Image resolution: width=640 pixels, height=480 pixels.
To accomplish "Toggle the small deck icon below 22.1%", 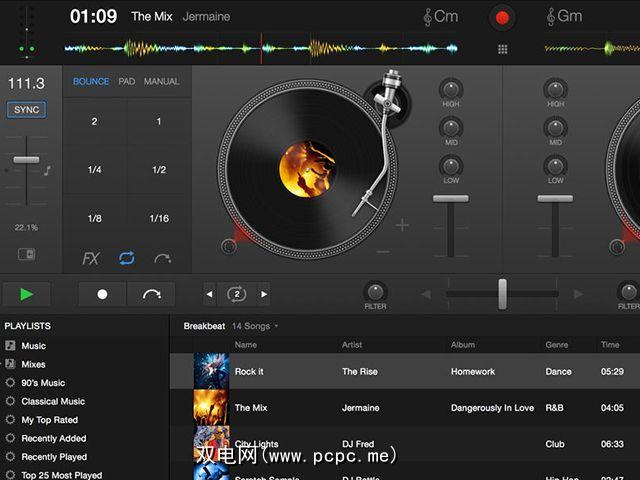I will pyautogui.click(x=26, y=254).
